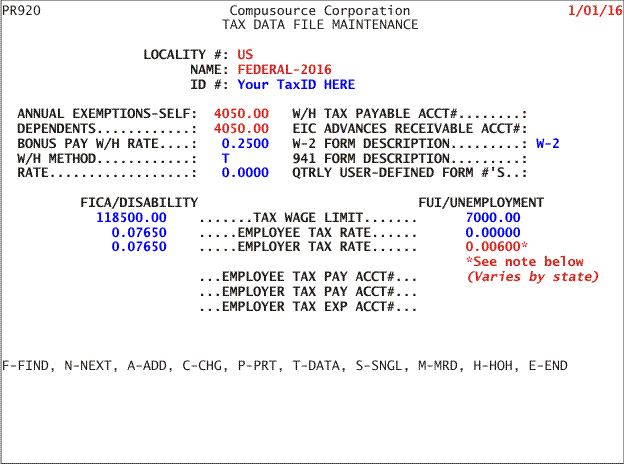Click the PR920 program code
Screen dimensions: 624x465
point(21,10)
